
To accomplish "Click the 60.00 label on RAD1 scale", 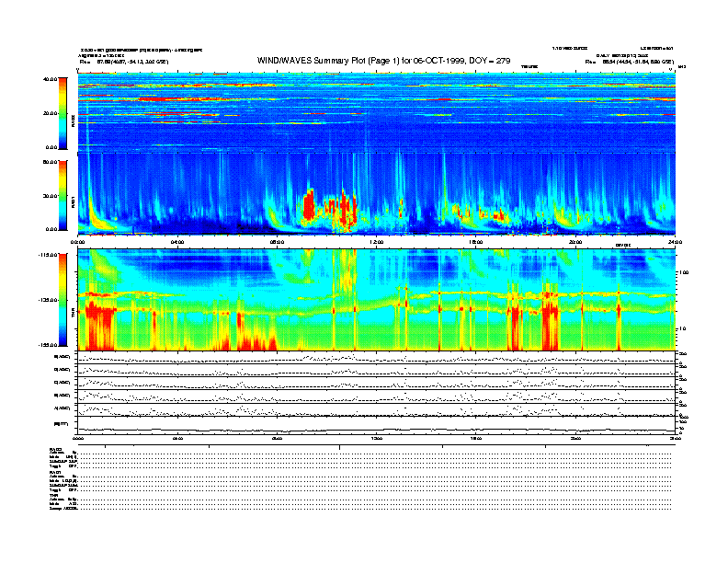I will (x=50, y=162).
